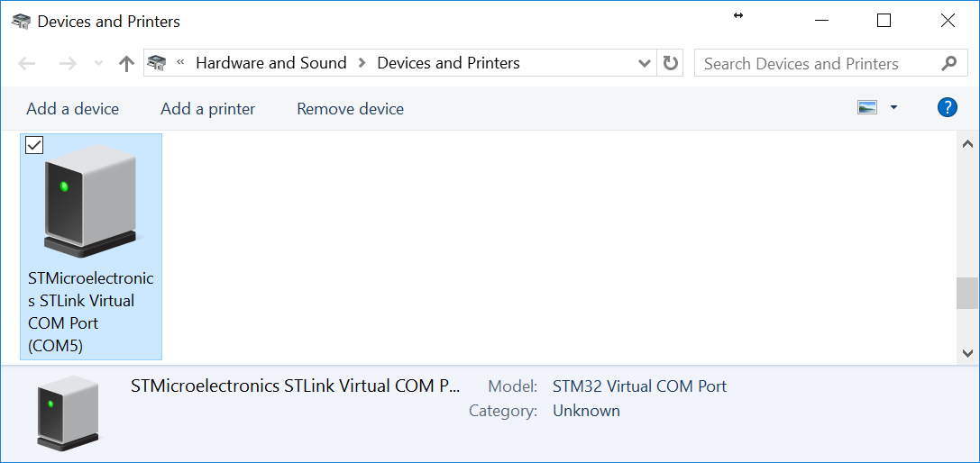Click the Devices and Printers title bar icon

pyautogui.click(x=22, y=21)
